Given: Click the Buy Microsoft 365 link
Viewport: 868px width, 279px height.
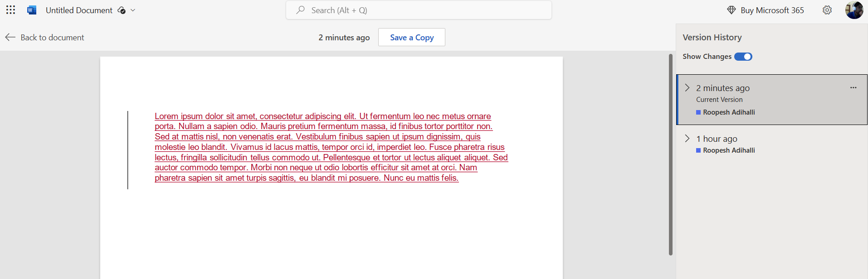Looking at the screenshot, I should [772, 10].
